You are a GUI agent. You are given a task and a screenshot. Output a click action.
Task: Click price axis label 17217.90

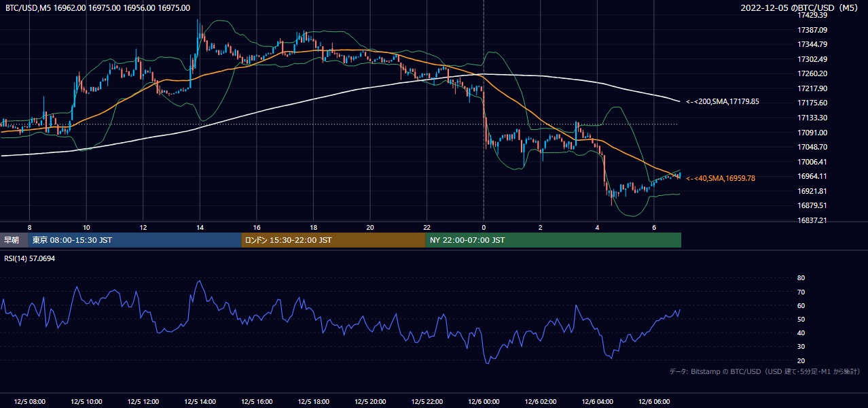[812, 88]
